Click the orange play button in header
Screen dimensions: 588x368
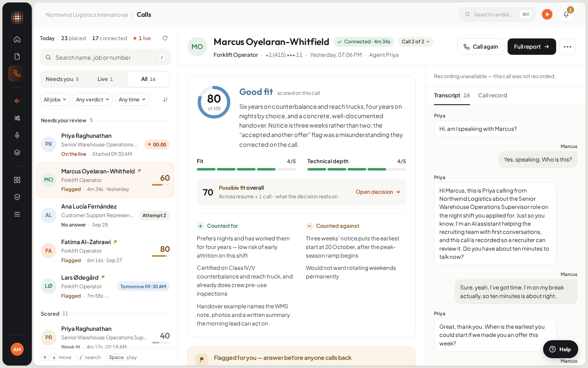[547, 14]
